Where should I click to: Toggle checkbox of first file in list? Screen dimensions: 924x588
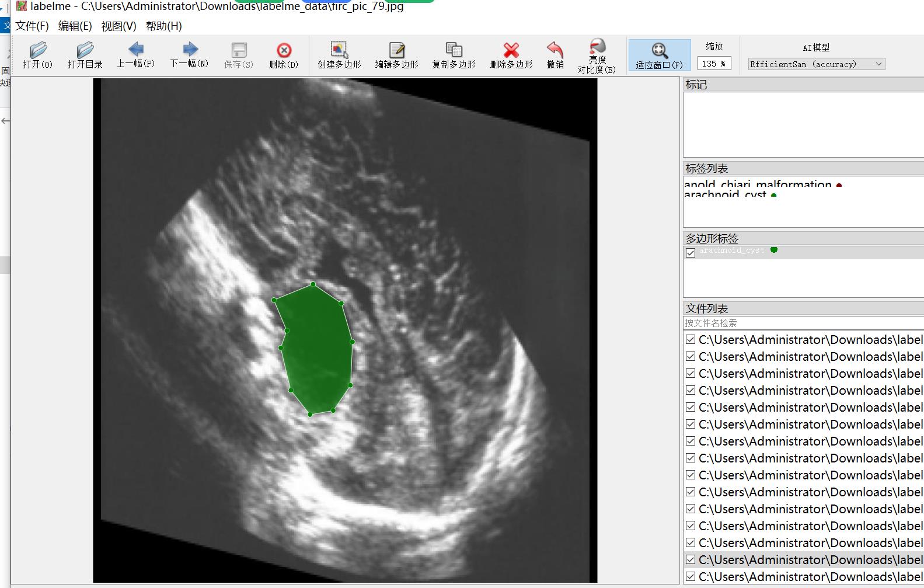click(691, 339)
